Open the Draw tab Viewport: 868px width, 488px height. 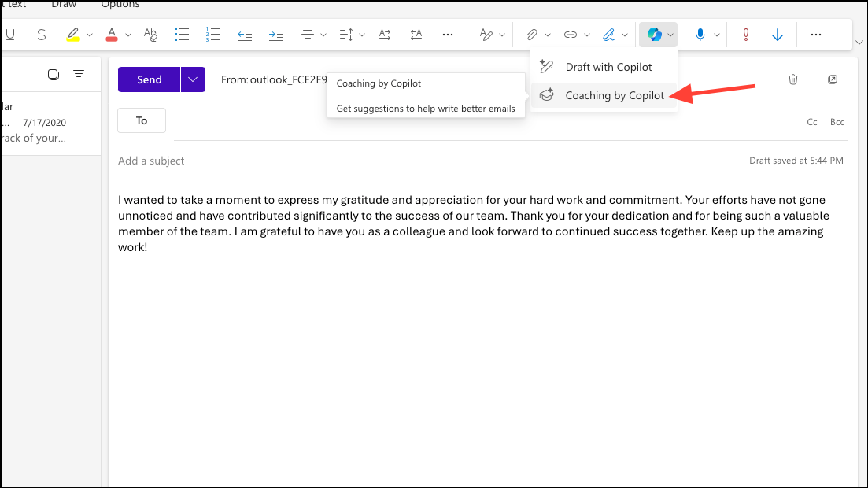[x=64, y=5]
